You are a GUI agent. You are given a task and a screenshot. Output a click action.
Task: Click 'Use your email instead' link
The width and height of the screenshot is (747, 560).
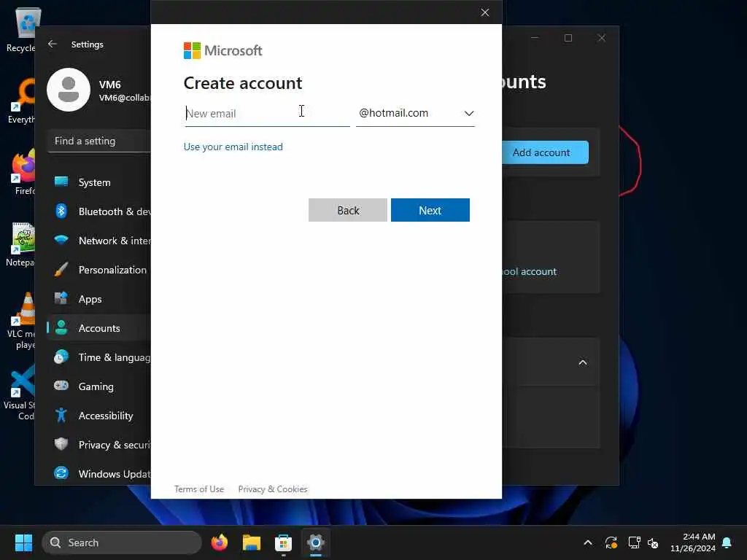pyautogui.click(x=233, y=147)
